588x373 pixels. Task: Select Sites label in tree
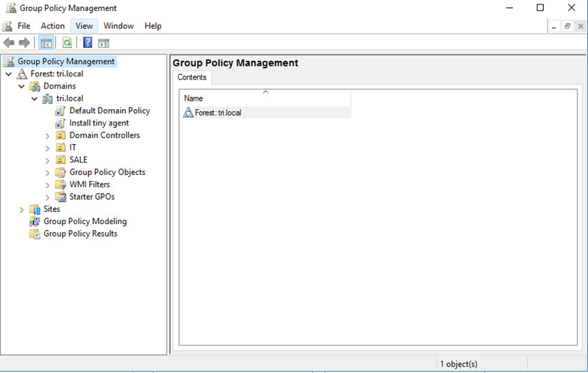tap(52, 209)
